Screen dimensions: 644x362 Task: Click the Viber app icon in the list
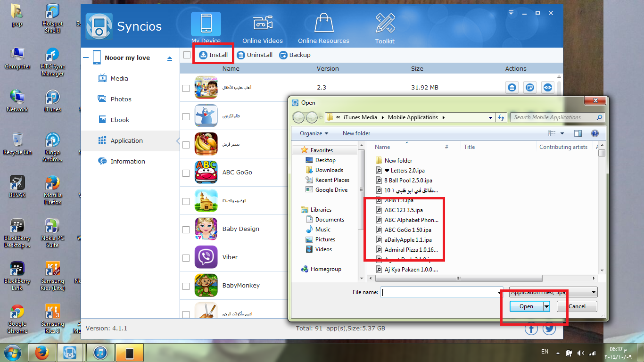(x=206, y=257)
